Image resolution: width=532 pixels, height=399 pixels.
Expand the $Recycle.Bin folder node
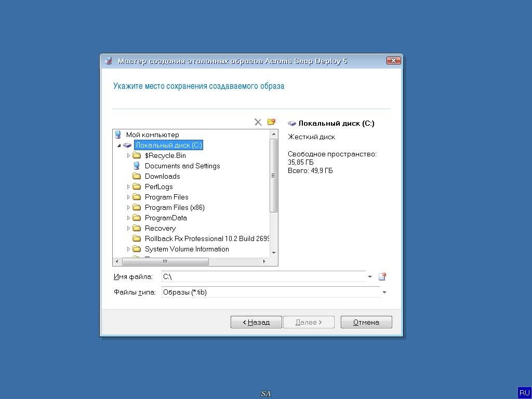tap(128, 155)
